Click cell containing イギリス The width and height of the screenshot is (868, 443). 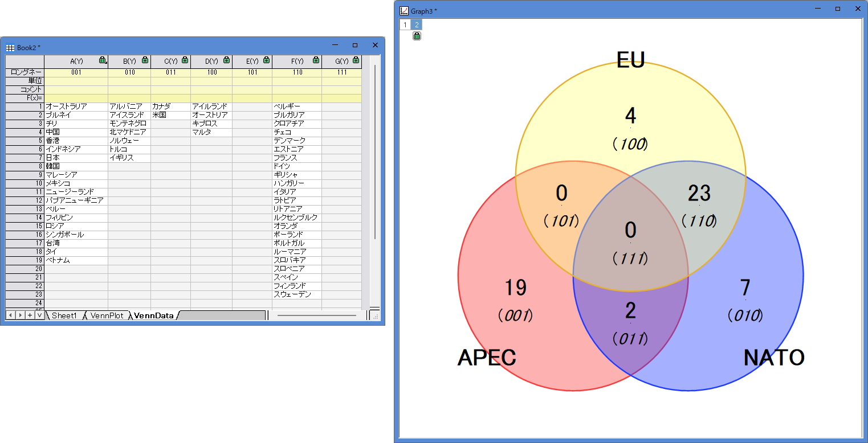tap(129, 158)
